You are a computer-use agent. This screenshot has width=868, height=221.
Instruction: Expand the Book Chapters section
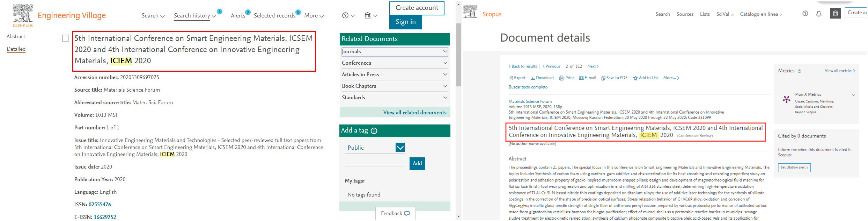click(395, 86)
